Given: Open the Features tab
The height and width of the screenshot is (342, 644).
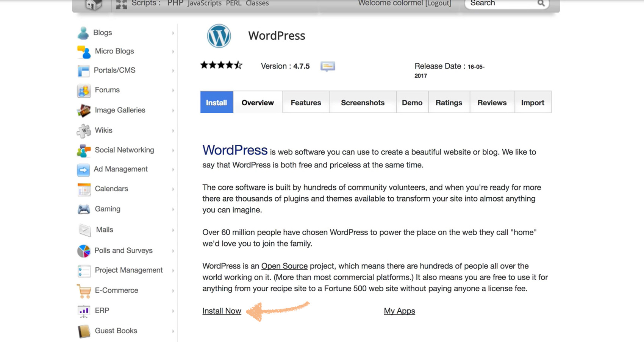Looking at the screenshot, I should (x=306, y=102).
